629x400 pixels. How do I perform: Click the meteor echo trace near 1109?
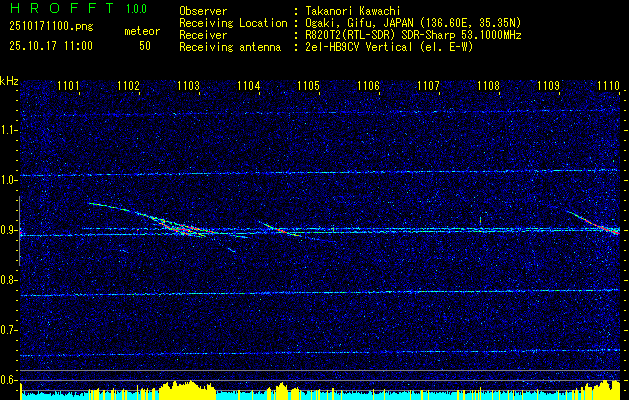tap(593, 222)
